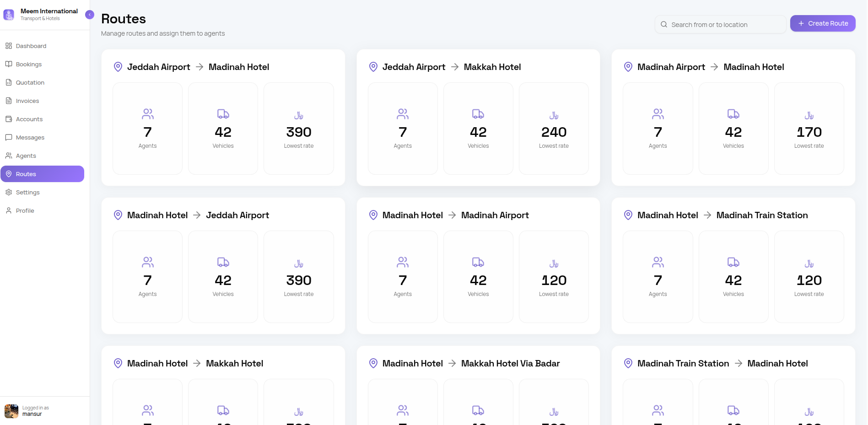868x425 pixels.
Task: Click the riyal icon above 390 in Jeddah Airport to Madinah Hotel
Action: (x=299, y=115)
